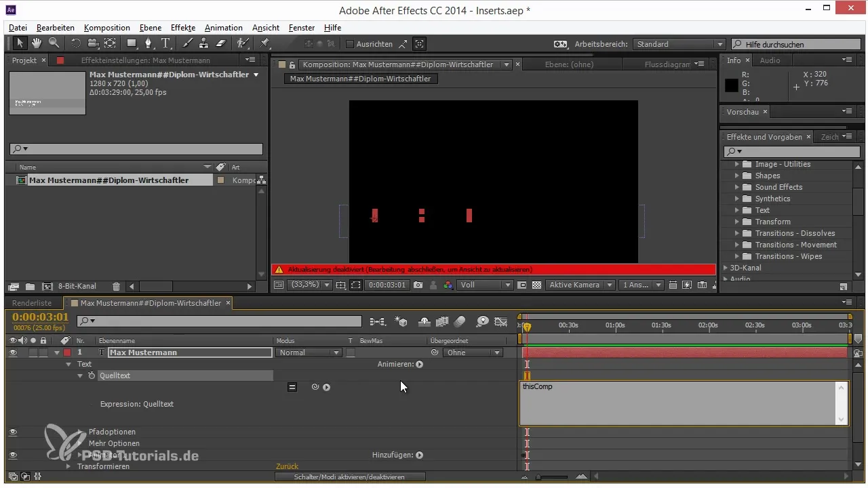Open the Arbeitsbereich Standard dropdown
The image size is (868, 488).
[679, 44]
